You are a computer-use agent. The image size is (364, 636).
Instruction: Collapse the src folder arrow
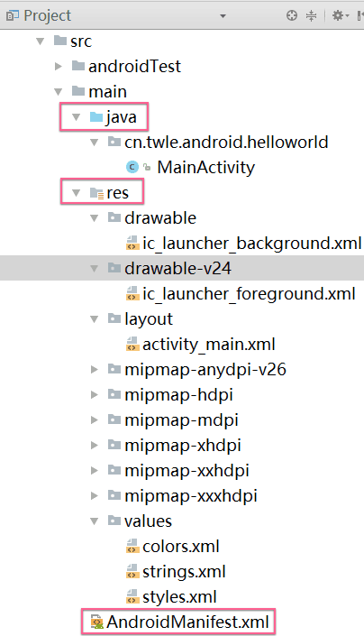[x=40, y=41]
